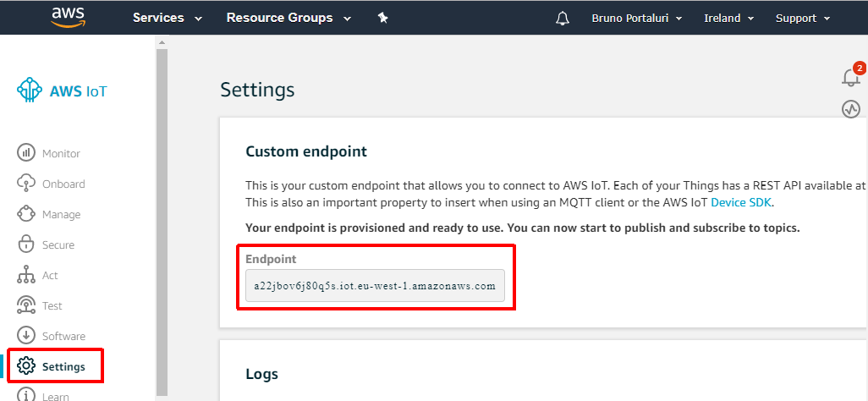Viewport: 868px width, 401px height.
Task: Click the activity pulse icon on right
Action: 851,109
